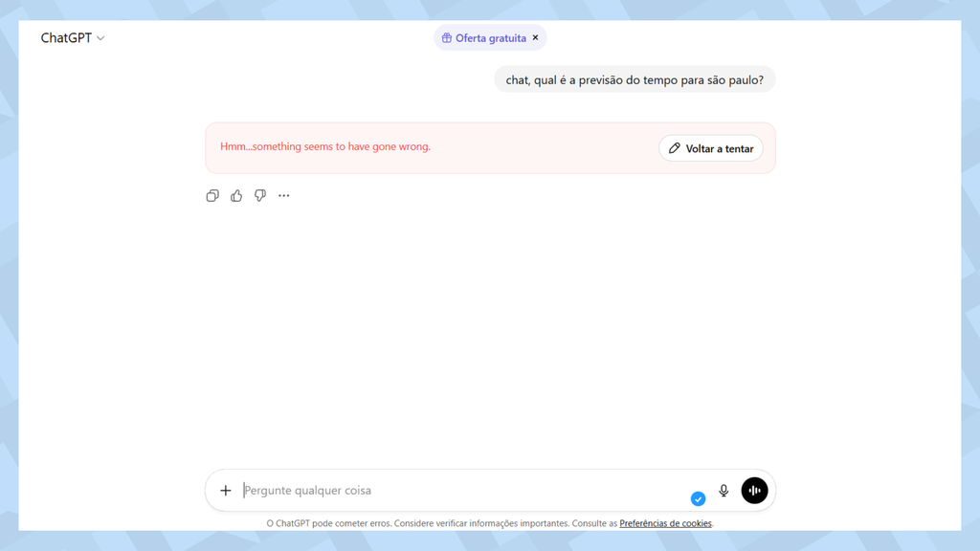Give a thumbs up to the response
The image size is (980, 551).
pos(236,195)
